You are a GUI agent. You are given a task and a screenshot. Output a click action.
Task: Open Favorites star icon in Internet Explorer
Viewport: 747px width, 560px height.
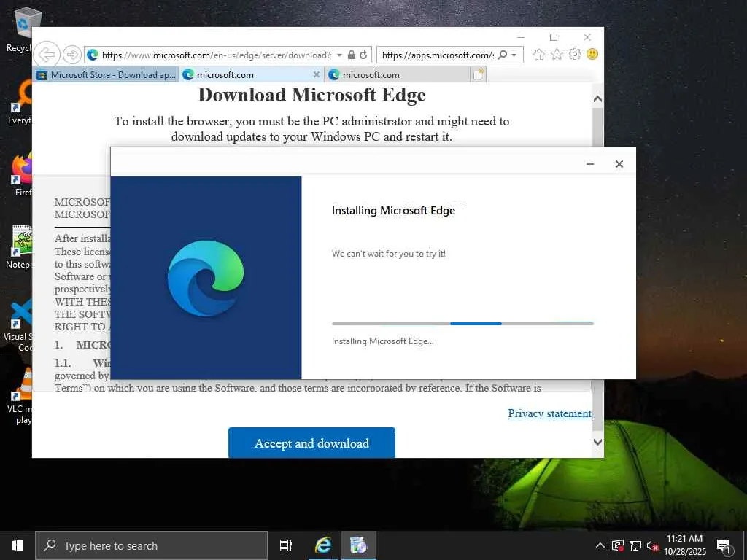557,54
